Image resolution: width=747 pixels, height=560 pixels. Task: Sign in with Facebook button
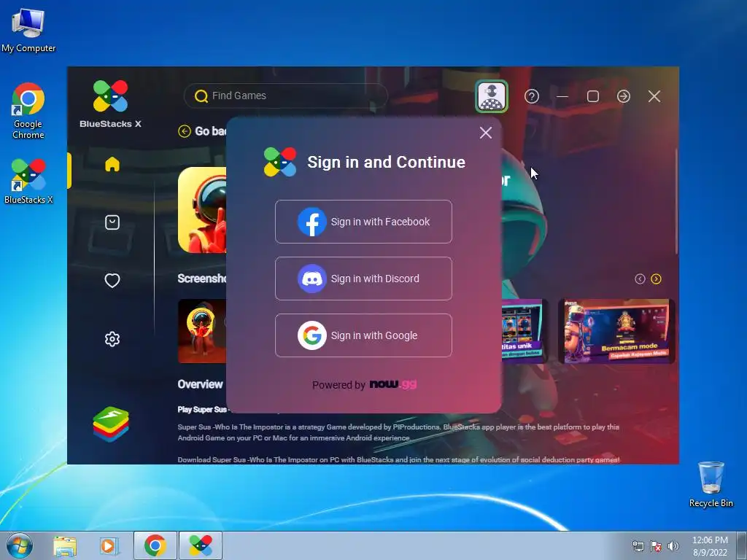pyautogui.click(x=363, y=222)
